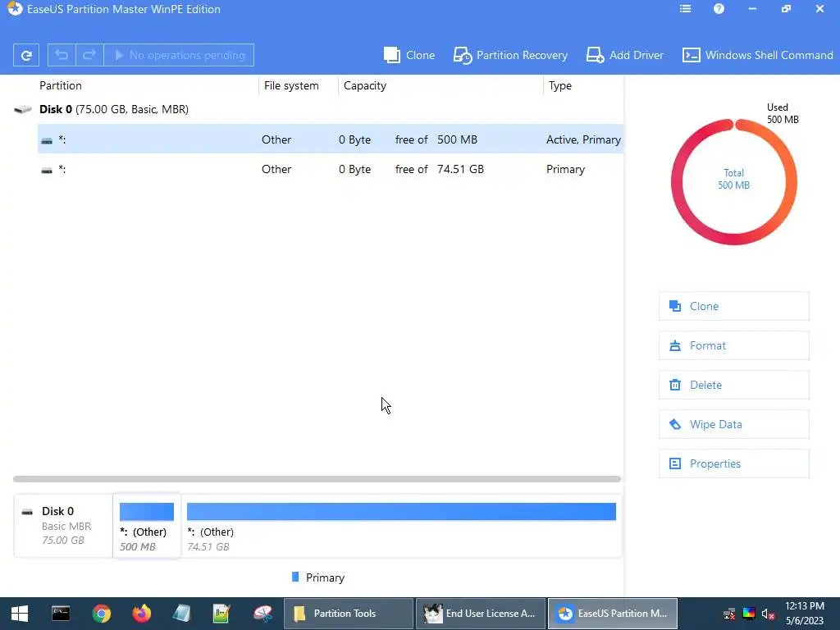This screenshot has width=840, height=630.
Task: Click the refresh disk icon
Action: point(25,55)
